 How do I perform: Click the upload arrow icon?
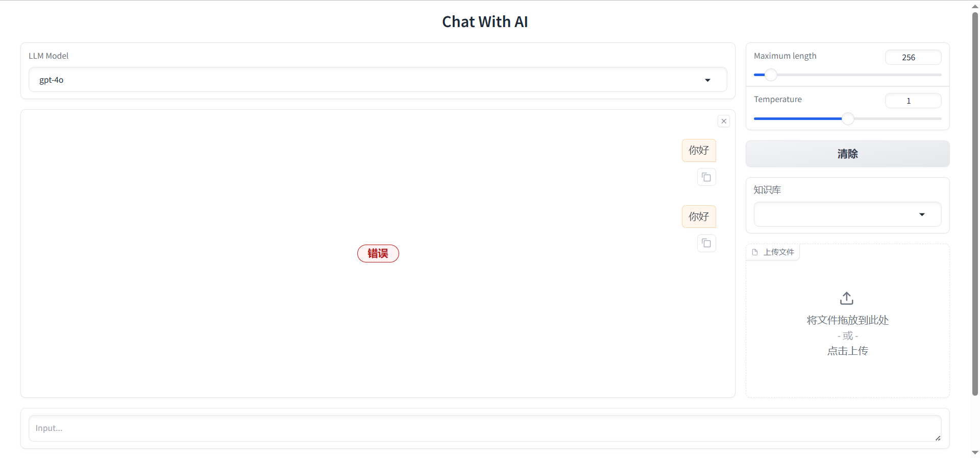[847, 298]
